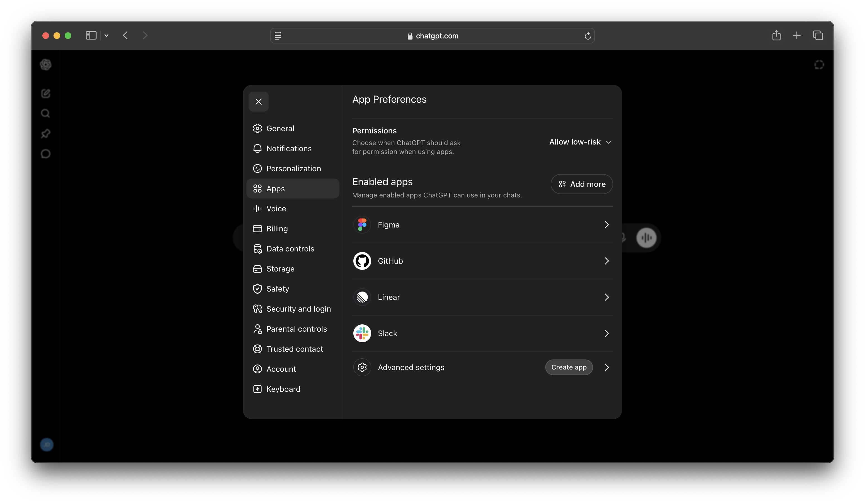This screenshot has width=865, height=504.
Task: Open Notifications settings
Action: pyautogui.click(x=293, y=148)
